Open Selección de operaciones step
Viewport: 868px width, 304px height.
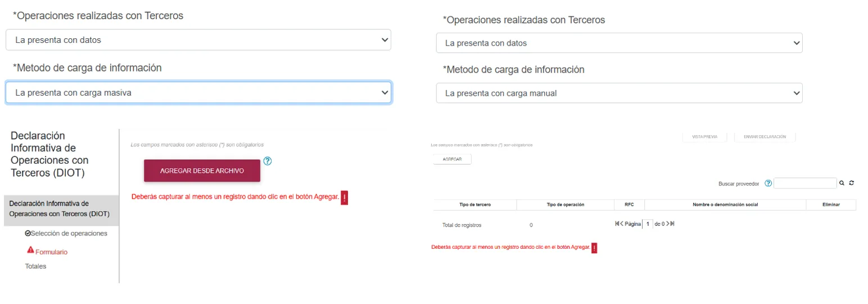69,233
